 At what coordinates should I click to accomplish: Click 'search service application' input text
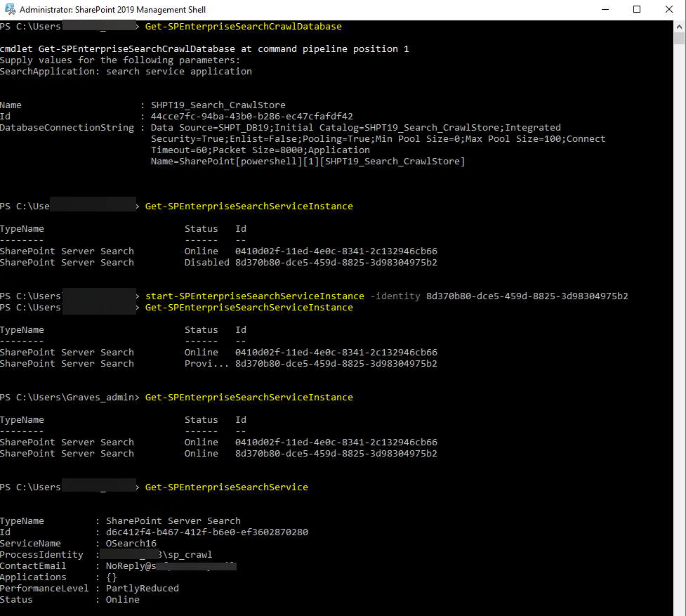click(179, 72)
